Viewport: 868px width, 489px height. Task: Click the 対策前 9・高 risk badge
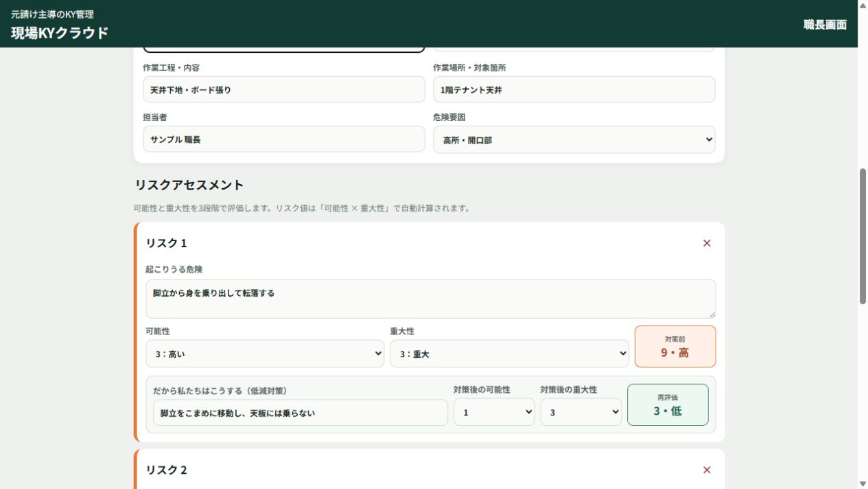(675, 346)
